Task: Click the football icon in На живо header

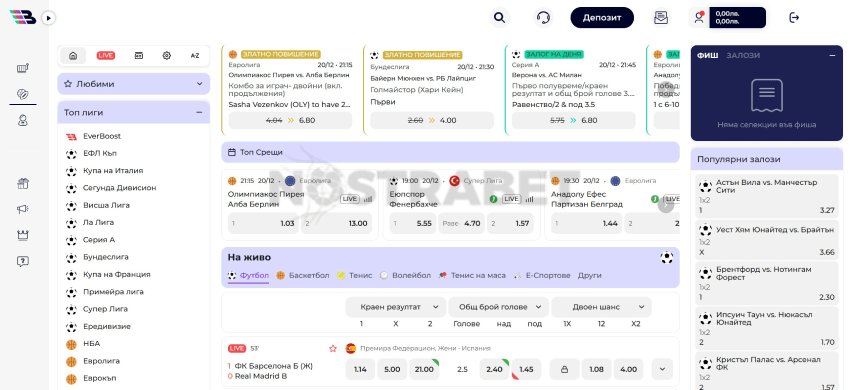Action: (x=666, y=257)
